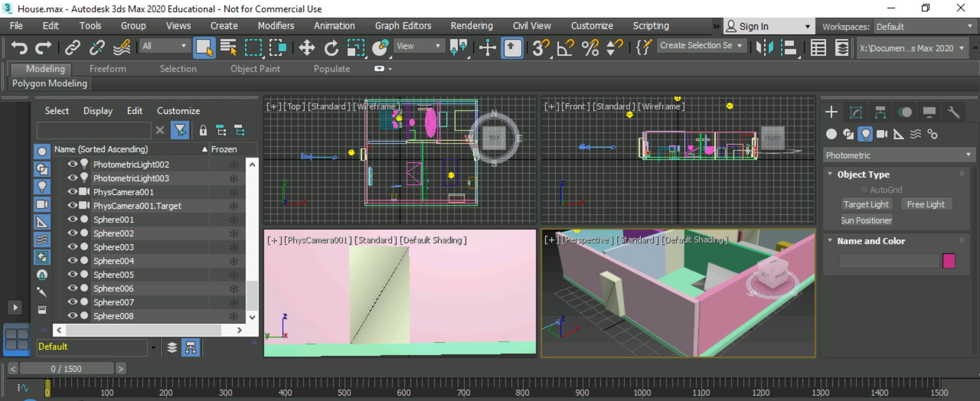Toggle visibility of PhotometricLight002
The width and height of the screenshot is (980, 401).
click(x=72, y=164)
